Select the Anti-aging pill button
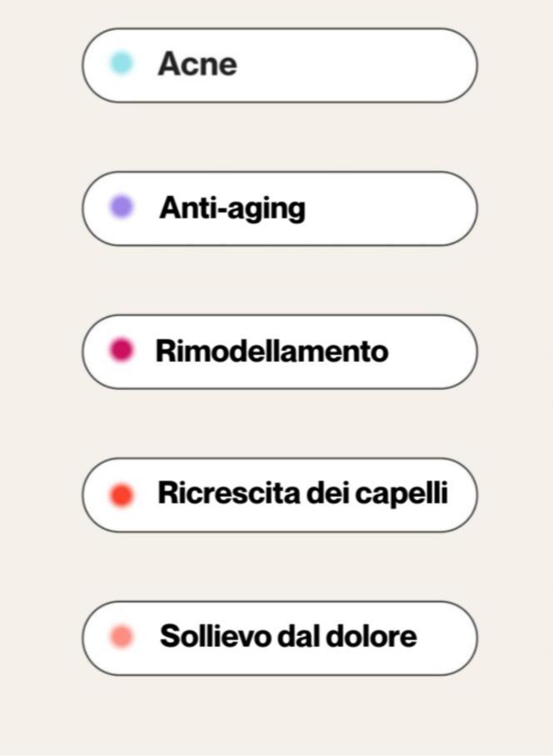 (x=280, y=208)
